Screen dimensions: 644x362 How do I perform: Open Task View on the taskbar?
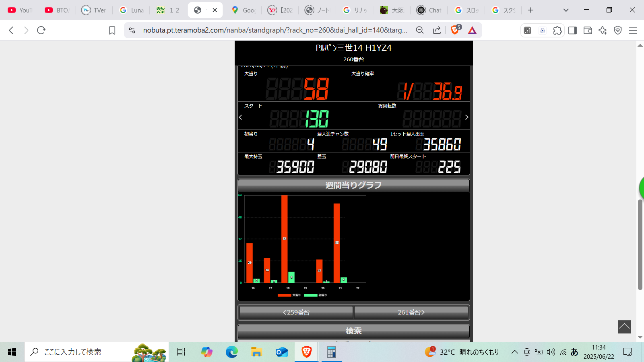[x=181, y=352]
